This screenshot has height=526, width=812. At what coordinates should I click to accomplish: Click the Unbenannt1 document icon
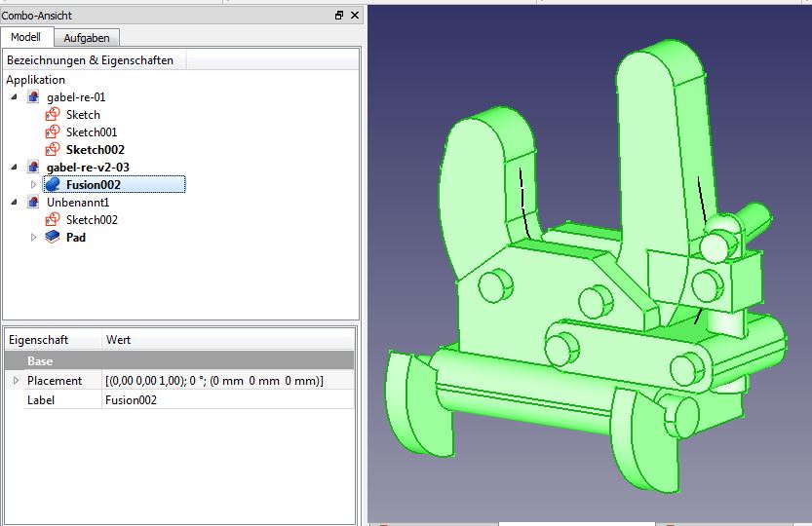point(34,203)
